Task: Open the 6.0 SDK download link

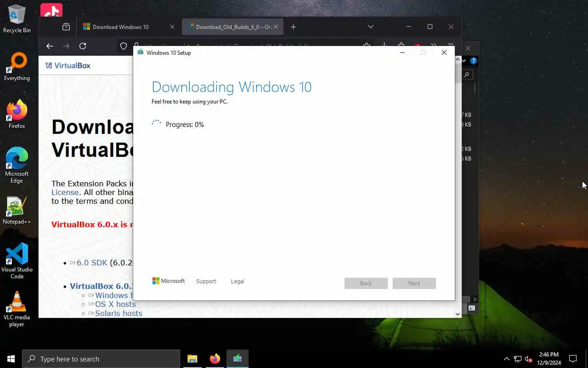Action: 91,263
